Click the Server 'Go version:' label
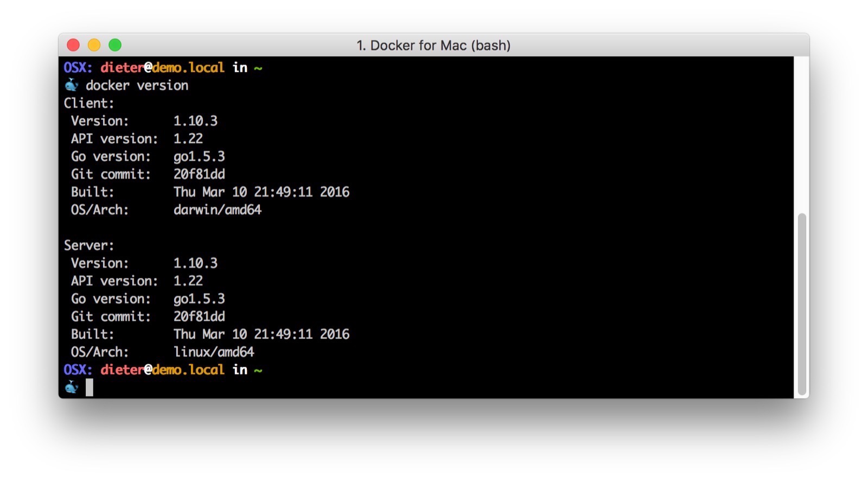 pos(111,299)
